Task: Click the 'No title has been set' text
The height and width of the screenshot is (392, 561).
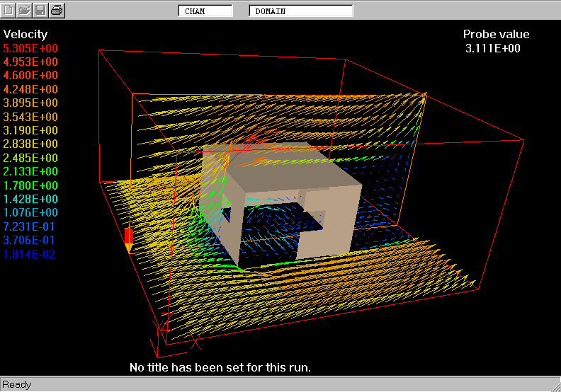Action: point(220,367)
